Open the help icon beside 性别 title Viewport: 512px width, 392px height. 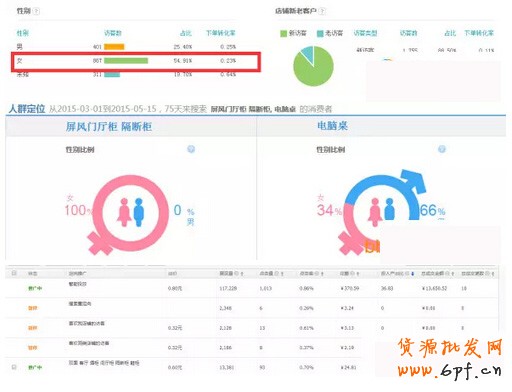tap(37, 11)
